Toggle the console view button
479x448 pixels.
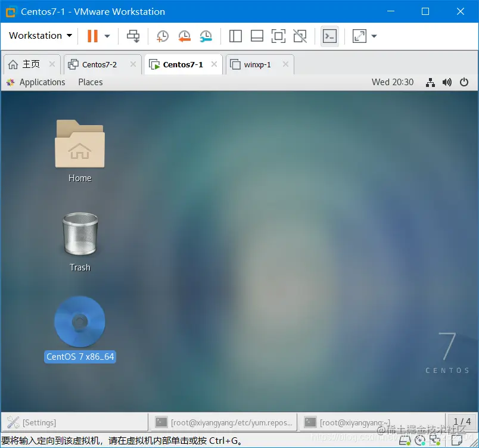point(329,36)
